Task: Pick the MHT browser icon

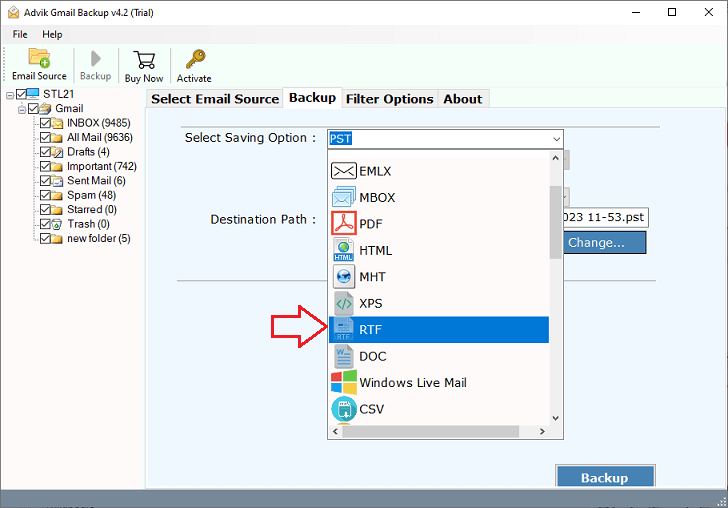Action: 344,276
